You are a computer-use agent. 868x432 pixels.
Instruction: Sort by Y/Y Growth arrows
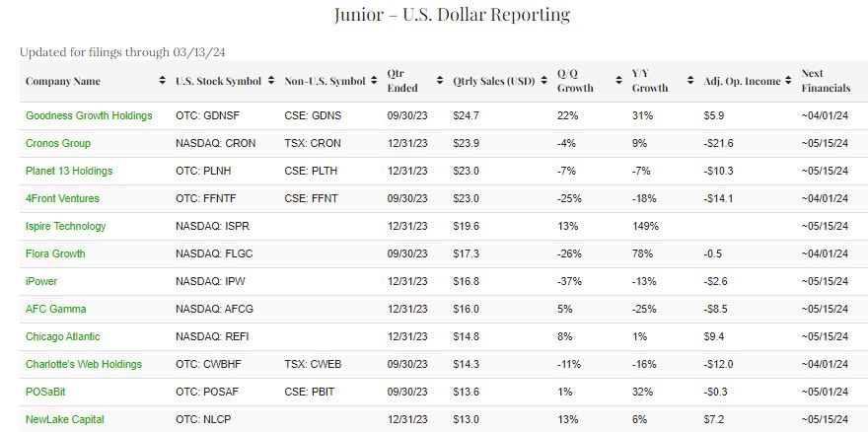pos(691,81)
